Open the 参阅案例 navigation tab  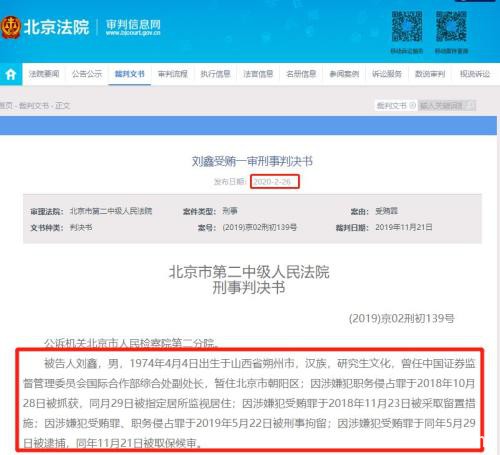tap(344, 74)
